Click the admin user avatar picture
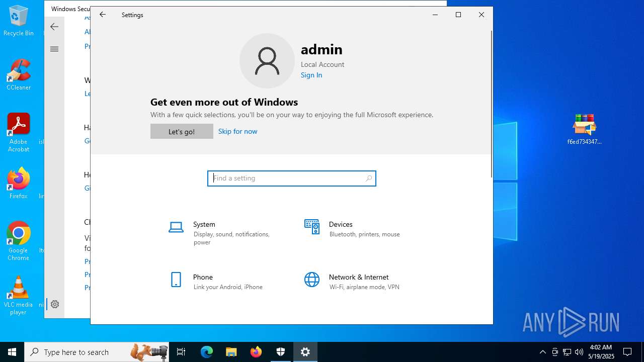 [x=267, y=61]
